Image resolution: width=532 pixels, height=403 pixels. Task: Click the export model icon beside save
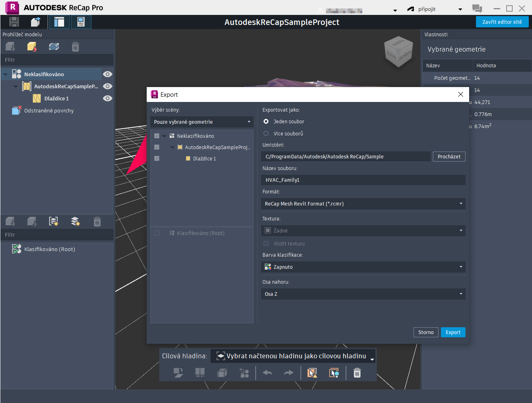(x=35, y=22)
